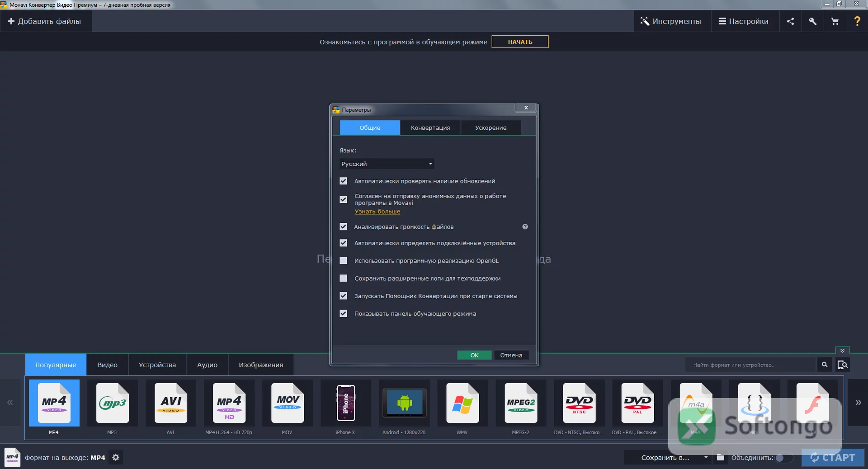Uncheck automatic update checking option
This screenshot has width=868, height=469.
click(344, 181)
